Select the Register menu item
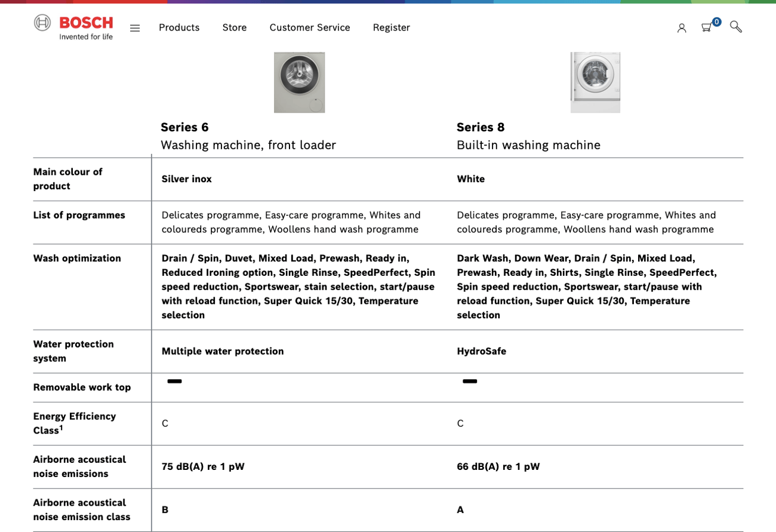 click(392, 27)
